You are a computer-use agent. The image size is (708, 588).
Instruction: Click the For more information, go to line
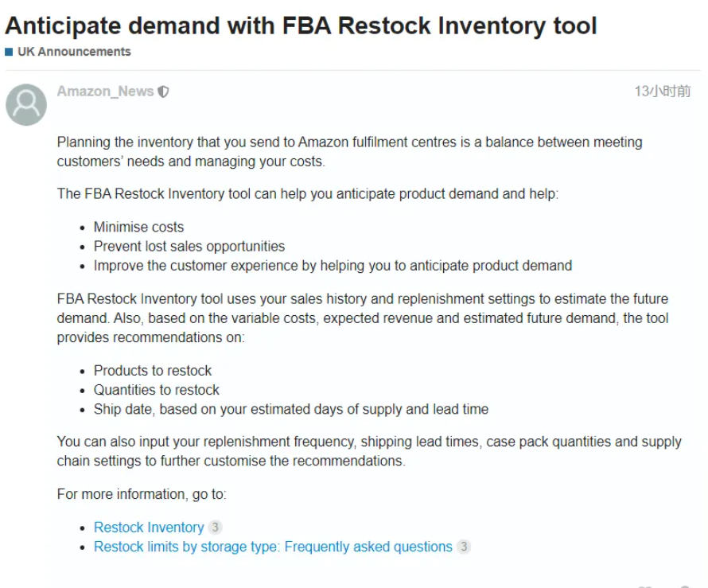pos(142,494)
